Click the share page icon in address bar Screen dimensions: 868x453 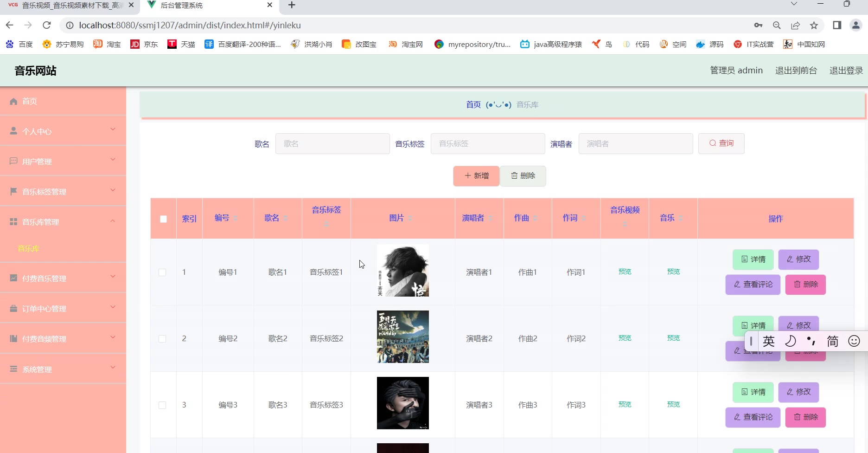pos(795,26)
